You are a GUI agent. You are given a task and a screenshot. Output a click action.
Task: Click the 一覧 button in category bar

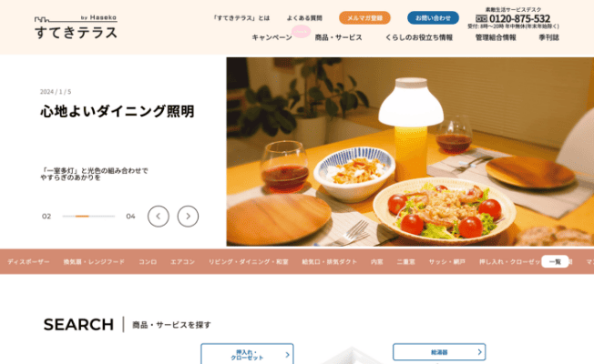click(555, 261)
